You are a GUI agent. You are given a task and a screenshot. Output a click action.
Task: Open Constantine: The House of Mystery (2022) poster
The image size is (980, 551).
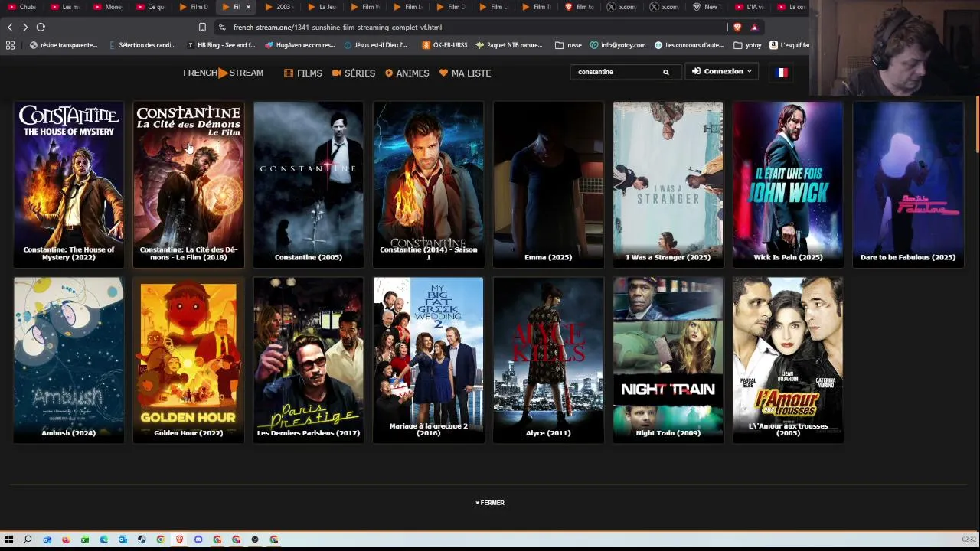[69, 184]
